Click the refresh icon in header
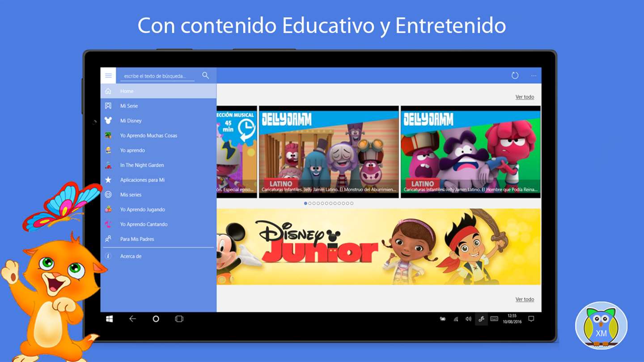Image resolution: width=644 pixels, height=362 pixels. click(x=515, y=76)
